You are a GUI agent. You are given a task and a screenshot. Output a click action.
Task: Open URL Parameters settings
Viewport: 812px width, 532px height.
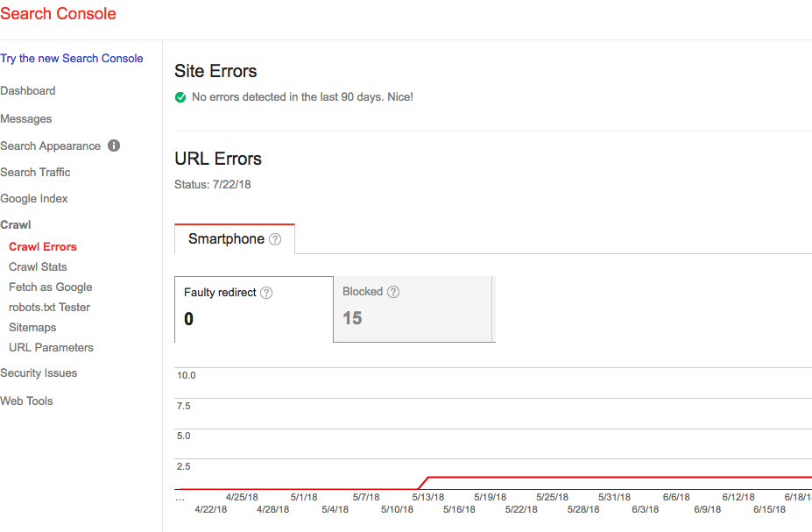click(x=51, y=347)
